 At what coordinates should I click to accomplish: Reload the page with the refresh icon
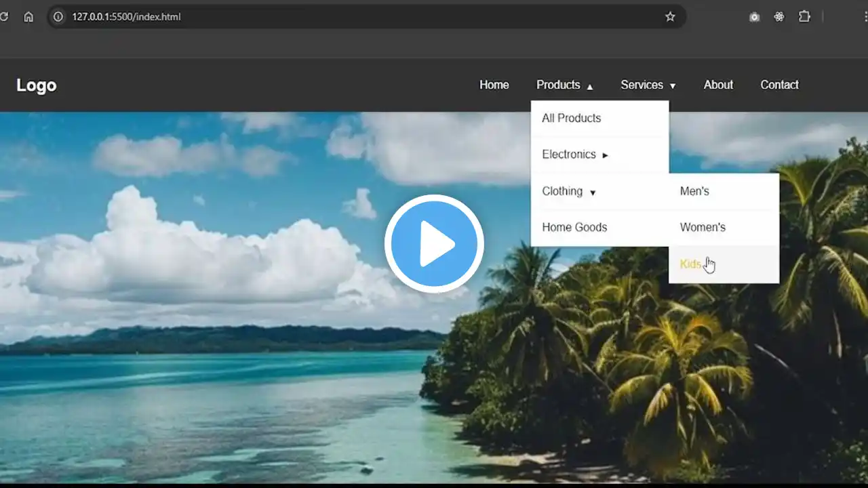click(x=4, y=17)
